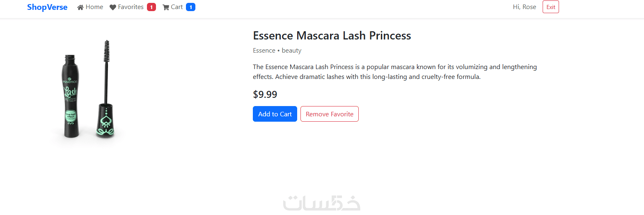
Task: Click the Favorites heart icon
Action: click(113, 7)
